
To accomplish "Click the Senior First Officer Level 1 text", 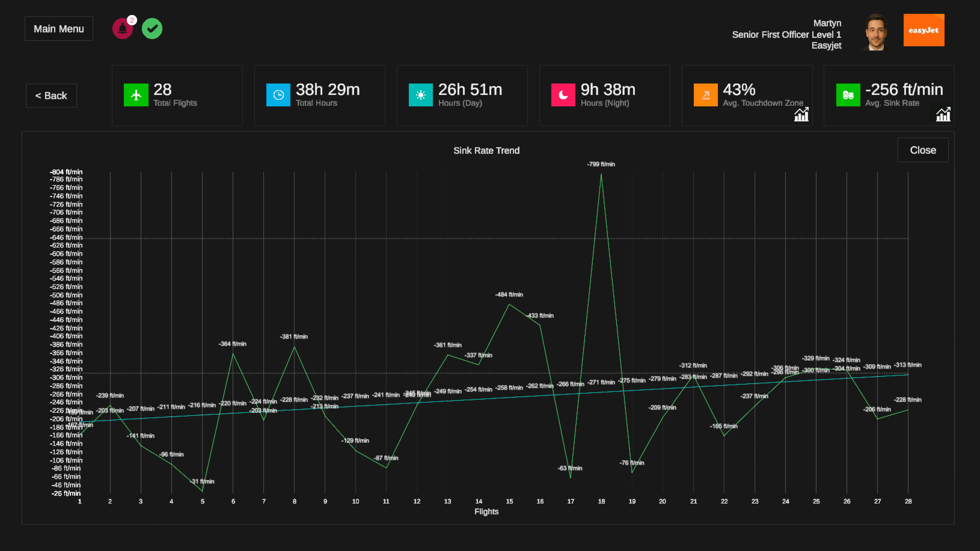I will coord(787,35).
